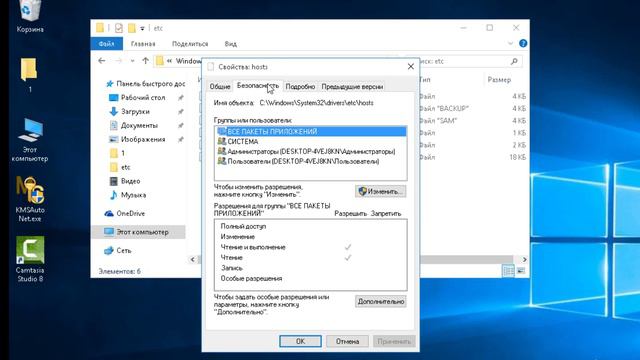Close the hosts properties dialog
This screenshot has height=360, width=640.
[x=411, y=67]
